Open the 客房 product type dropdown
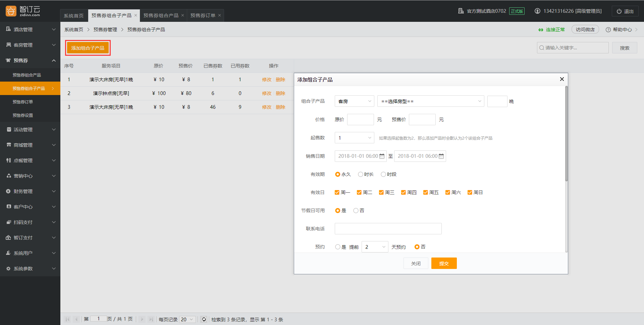644x325 pixels. tap(354, 101)
